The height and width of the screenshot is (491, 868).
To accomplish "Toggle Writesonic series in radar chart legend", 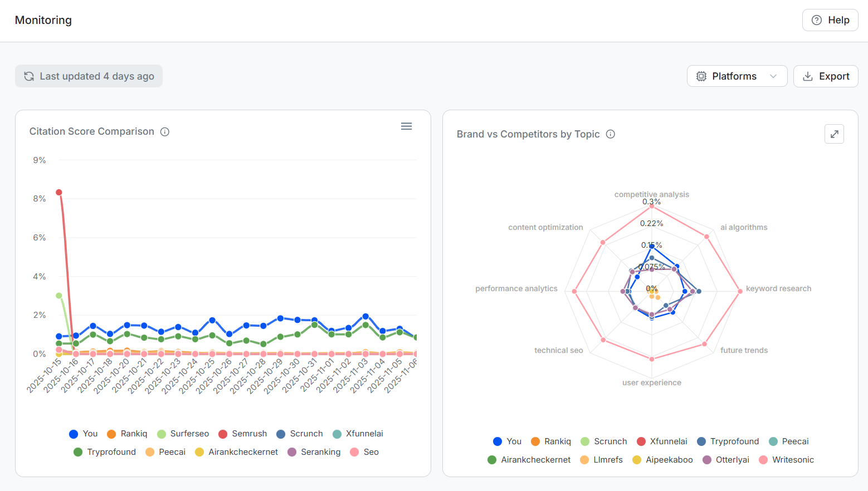I will [786, 460].
